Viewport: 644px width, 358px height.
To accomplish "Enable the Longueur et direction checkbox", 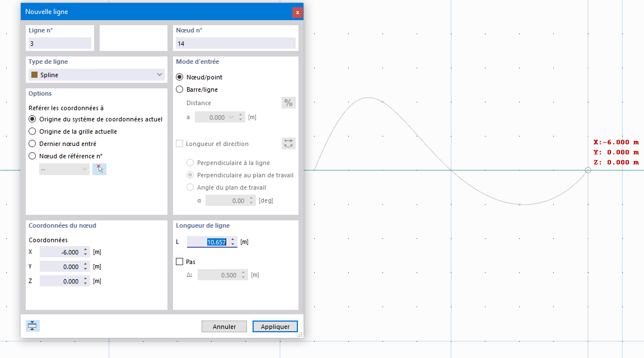I will 180,143.
